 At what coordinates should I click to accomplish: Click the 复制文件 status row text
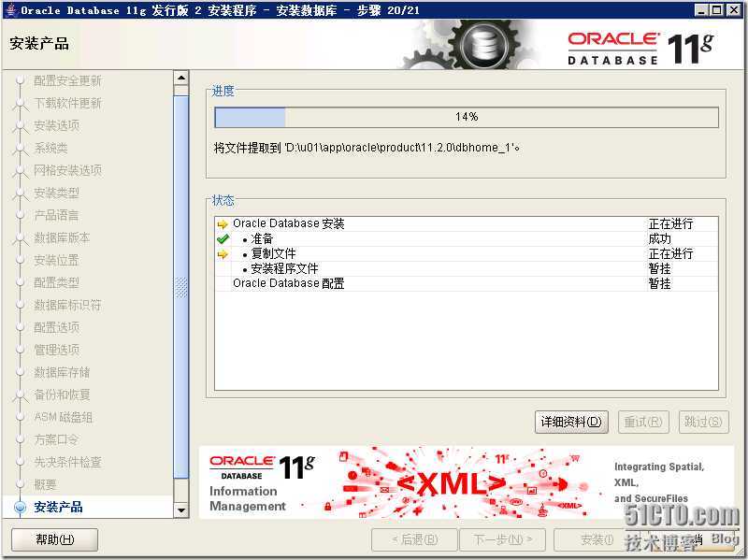point(273,253)
